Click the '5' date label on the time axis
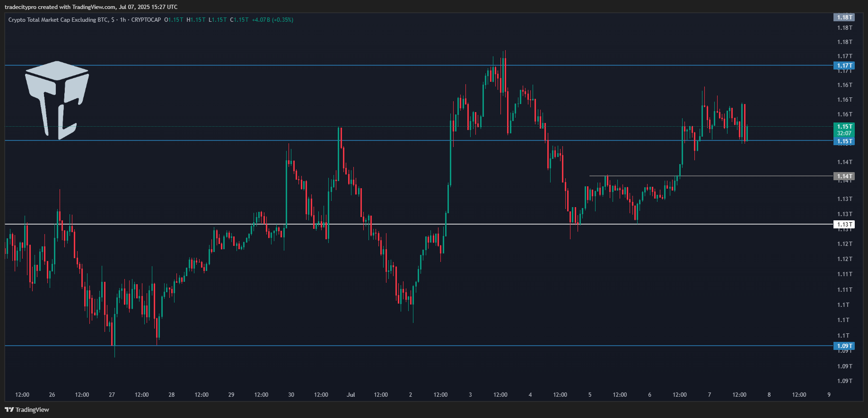868x418 pixels. click(x=590, y=395)
